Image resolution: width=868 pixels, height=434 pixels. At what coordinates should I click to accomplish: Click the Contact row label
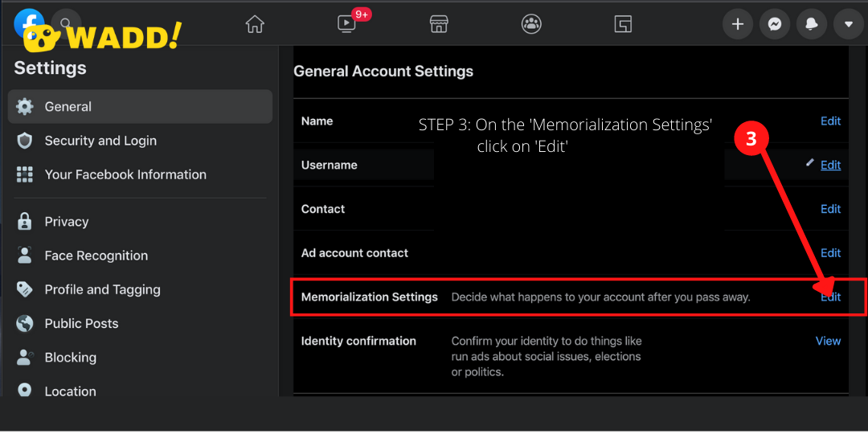coord(323,209)
